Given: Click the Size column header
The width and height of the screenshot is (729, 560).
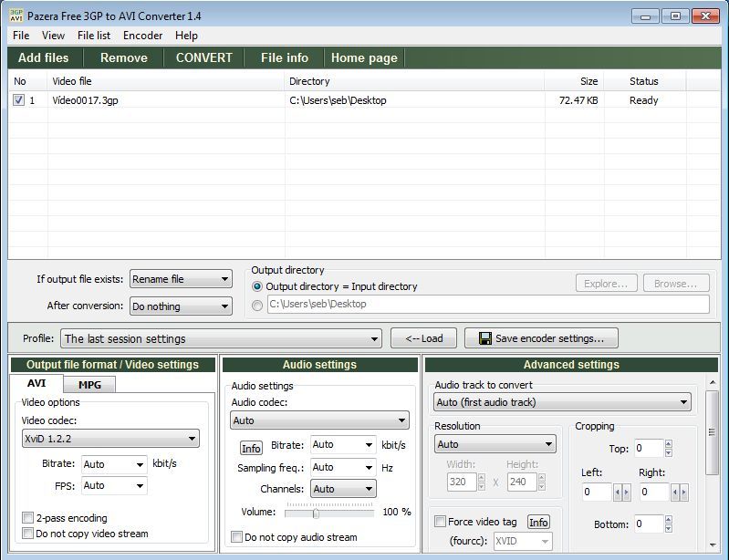Looking at the screenshot, I should coord(574,81).
